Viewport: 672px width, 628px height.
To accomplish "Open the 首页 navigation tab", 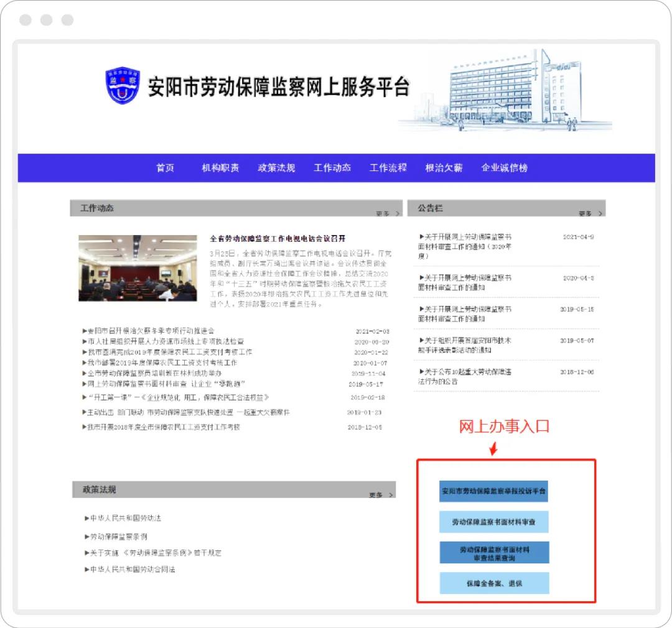I will point(165,168).
